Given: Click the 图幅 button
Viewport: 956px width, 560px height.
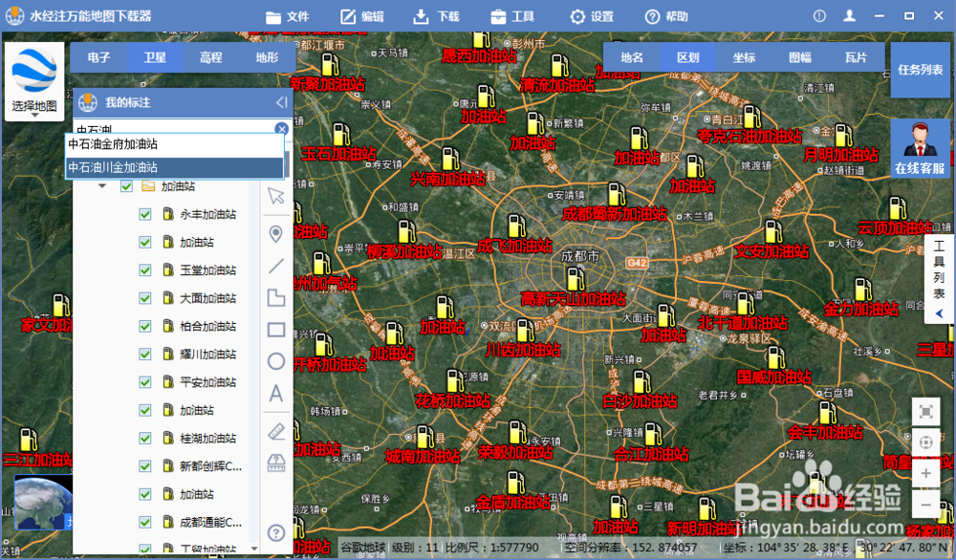Looking at the screenshot, I should [800, 58].
